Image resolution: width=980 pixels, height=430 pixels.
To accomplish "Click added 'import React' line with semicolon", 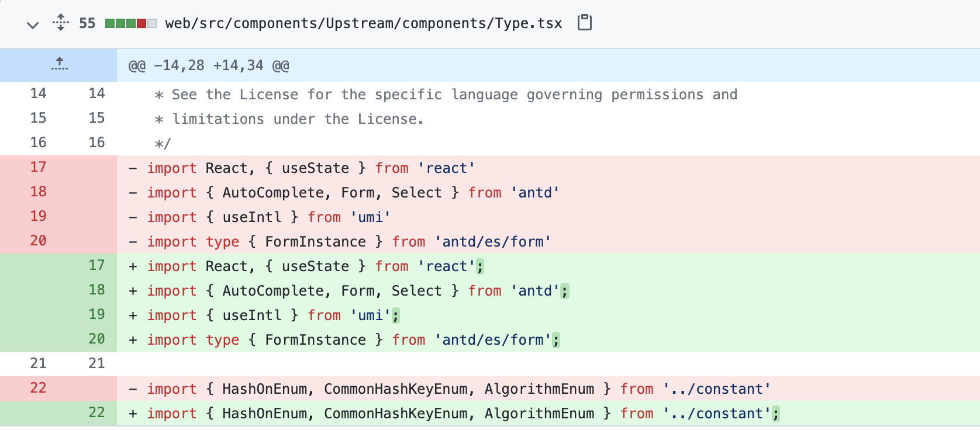I will [548, 266].
